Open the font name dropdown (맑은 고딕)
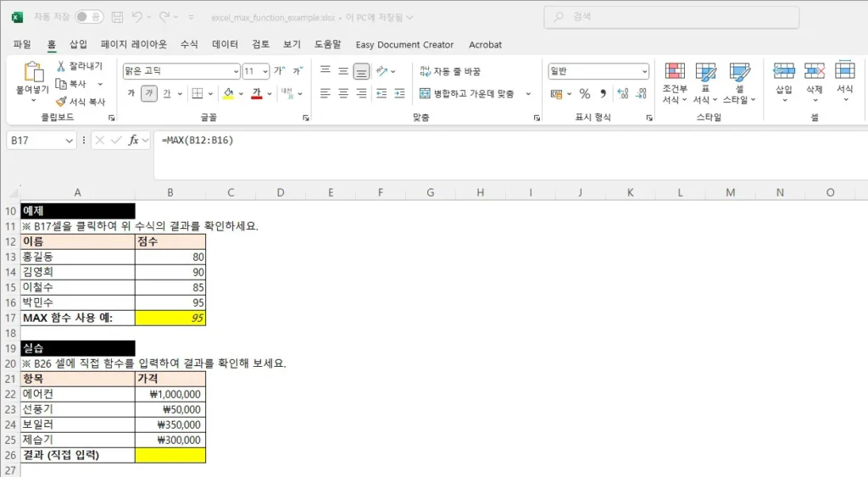Viewport: 868px width, 477px height. 236,71
